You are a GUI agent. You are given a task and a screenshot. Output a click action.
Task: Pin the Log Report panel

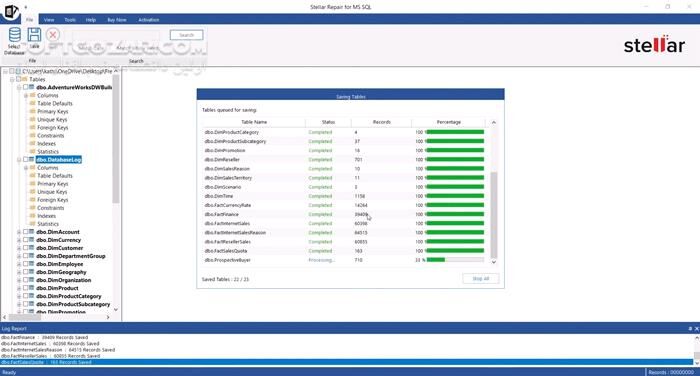(690, 329)
